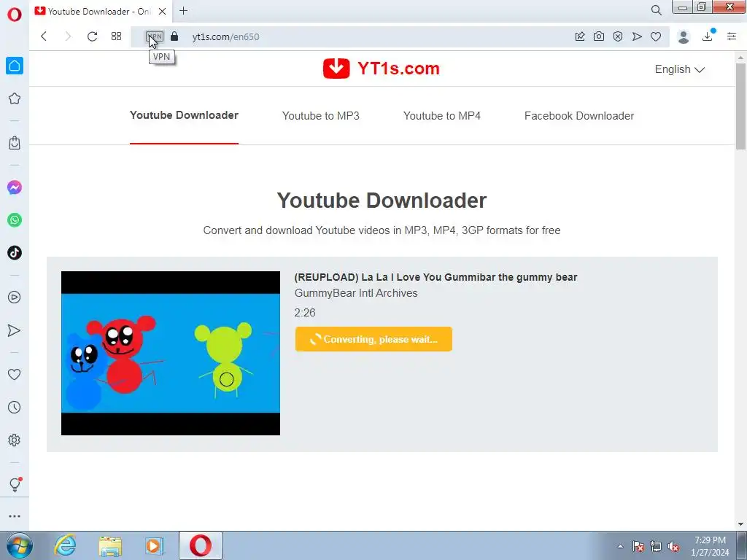Viewport: 747px width, 560px height.
Task: Open the Action Center flag icon
Action: tap(638, 546)
